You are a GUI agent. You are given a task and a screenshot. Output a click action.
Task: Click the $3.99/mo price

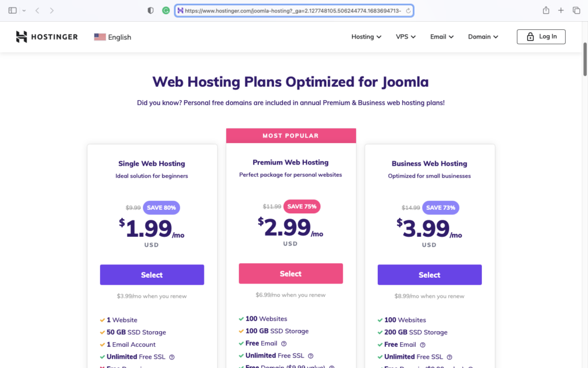pyautogui.click(x=430, y=228)
